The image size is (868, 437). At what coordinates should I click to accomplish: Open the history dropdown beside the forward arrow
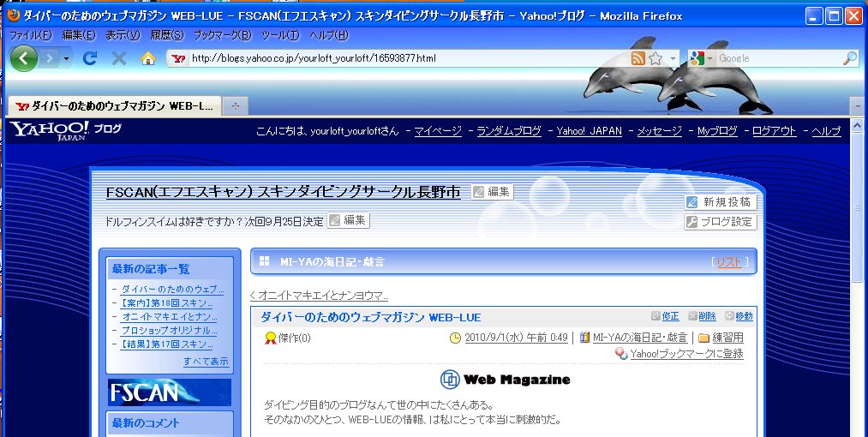tap(67, 58)
